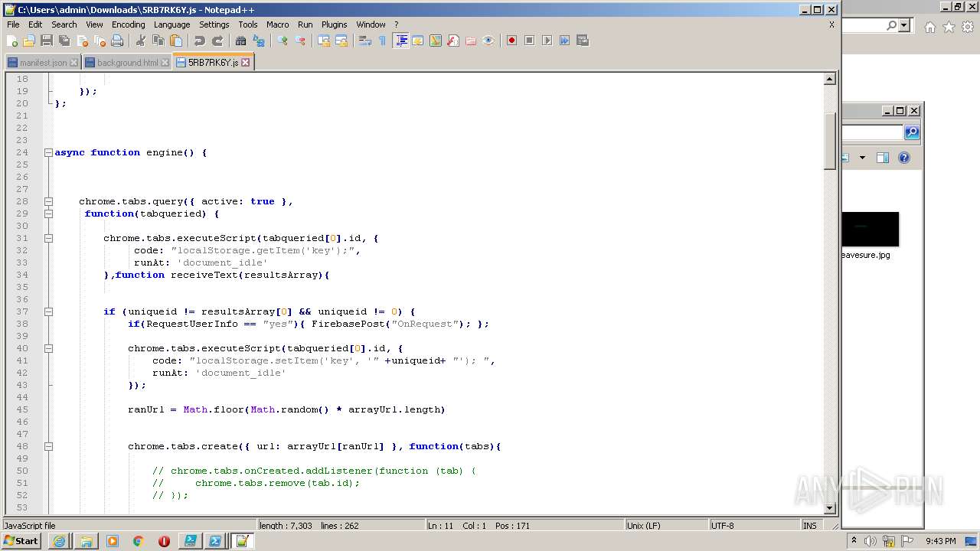
Task: Cut selection with scissors icon
Action: [141, 41]
